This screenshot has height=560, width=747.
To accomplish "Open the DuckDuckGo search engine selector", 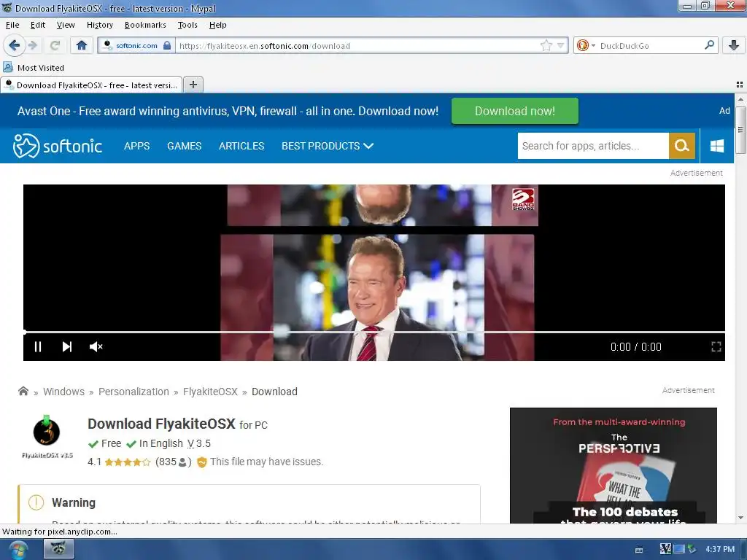I will click(x=586, y=46).
